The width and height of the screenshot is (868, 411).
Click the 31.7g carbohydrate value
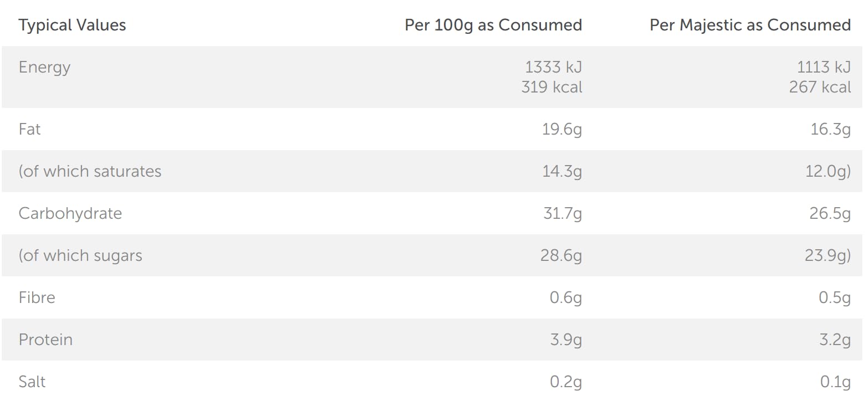pyautogui.click(x=562, y=213)
